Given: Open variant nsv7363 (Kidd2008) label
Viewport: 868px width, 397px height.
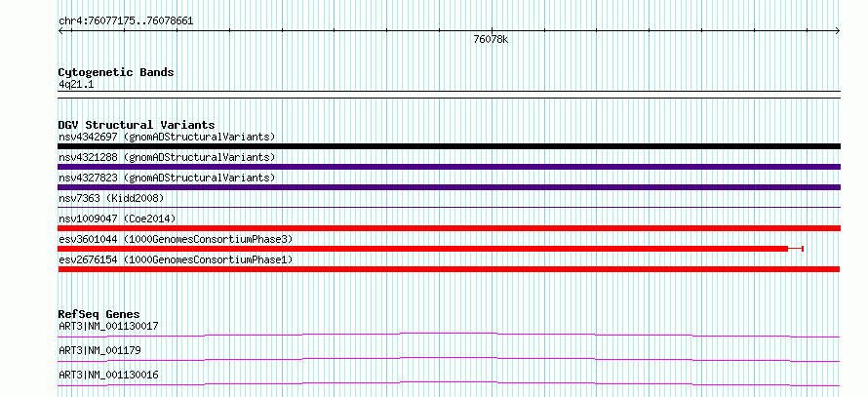Looking at the screenshot, I should [x=111, y=198].
